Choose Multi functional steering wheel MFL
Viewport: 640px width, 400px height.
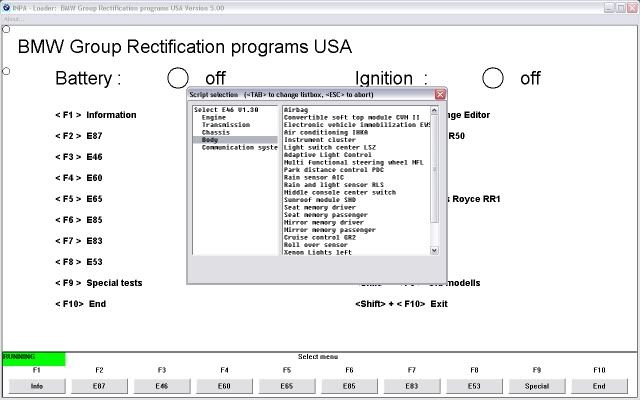tap(354, 162)
